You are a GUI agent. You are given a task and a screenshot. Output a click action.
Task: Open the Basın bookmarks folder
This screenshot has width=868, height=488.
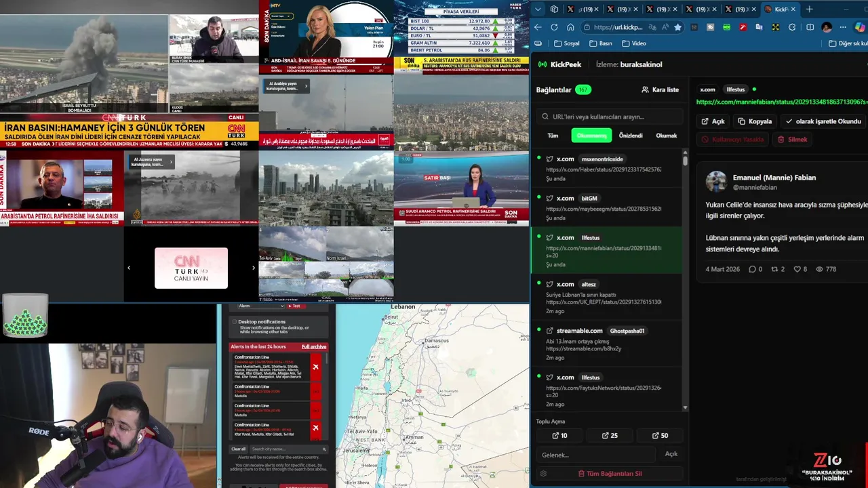coord(601,43)
